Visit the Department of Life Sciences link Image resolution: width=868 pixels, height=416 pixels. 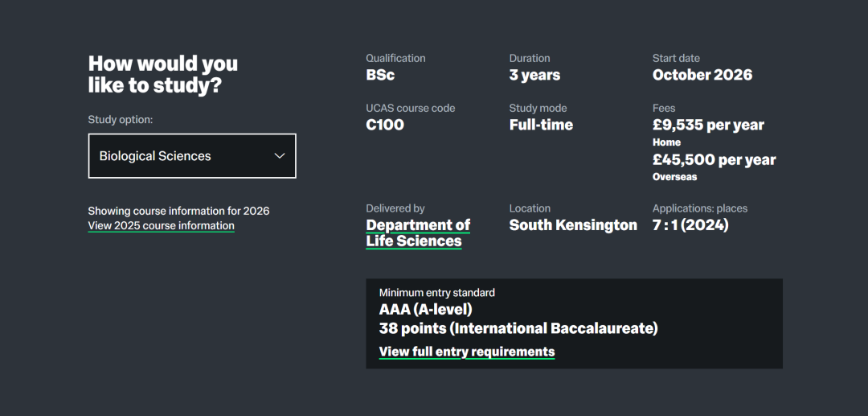pyautogui.click(x=417, y=233)
